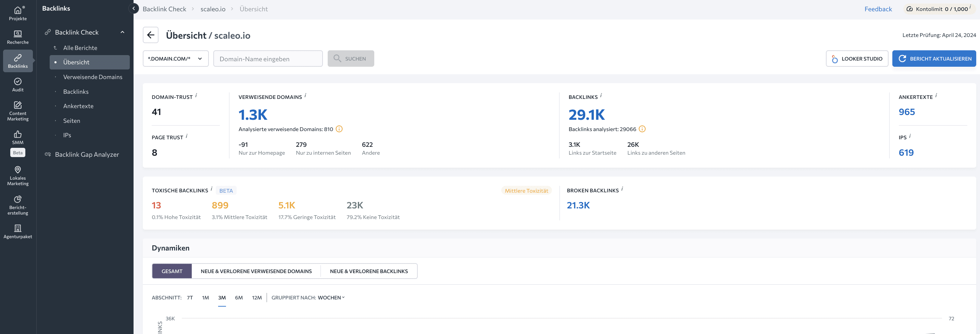This screenshot has height=334, width=980.
Task: Click Bericht aktualisieren button
Action: (934, 59)
